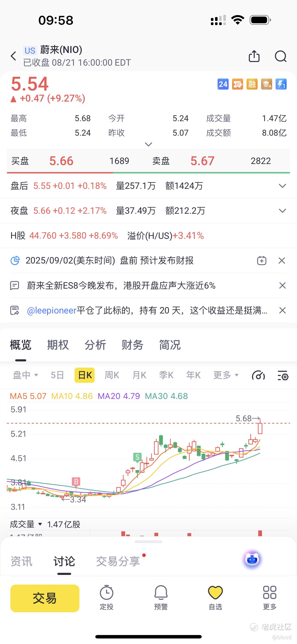Open the 交易分享 tab
The image size is (297, 644).
[x=118, y=561]
